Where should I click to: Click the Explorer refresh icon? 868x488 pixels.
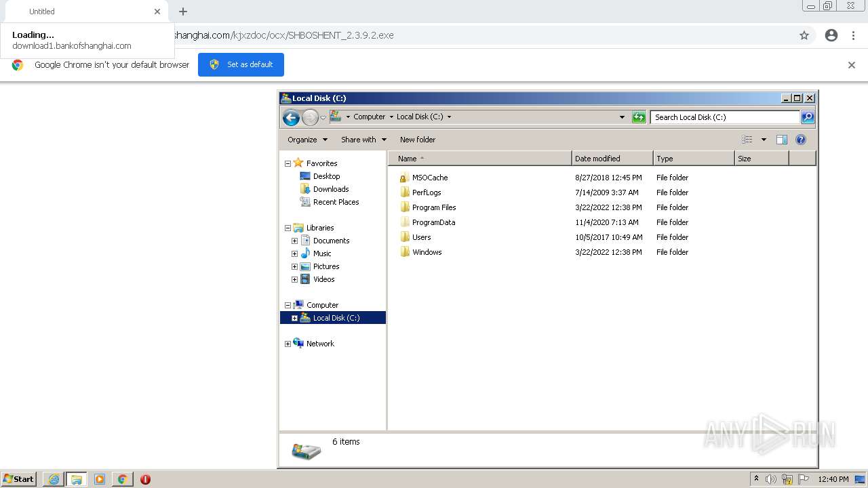(639, 117)
